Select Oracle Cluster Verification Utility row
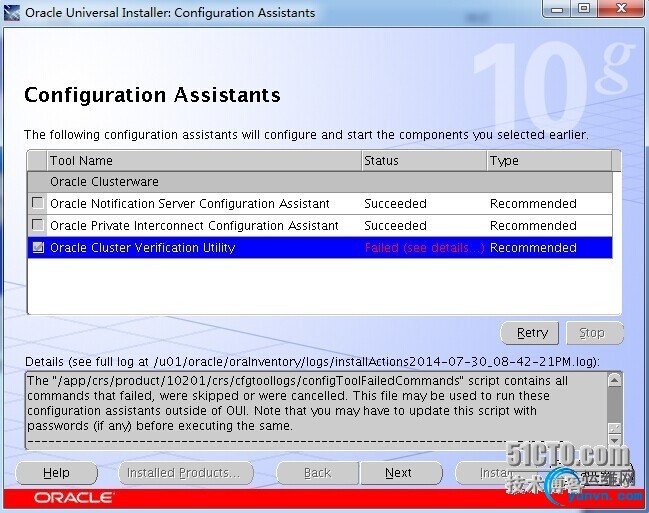The height and width of the screenshot is (513, 649). click(x=320, y=248)
